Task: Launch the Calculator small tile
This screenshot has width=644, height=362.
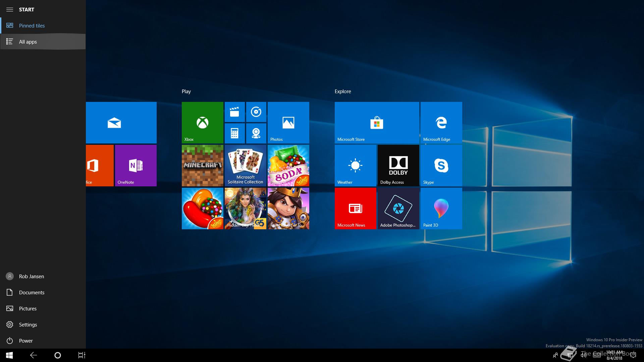Action: [234, 133]
